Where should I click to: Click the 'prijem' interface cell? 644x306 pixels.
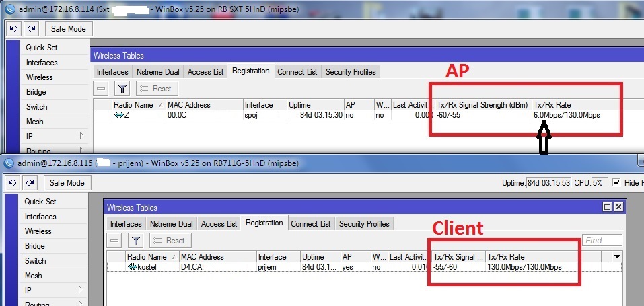point(267,268)
